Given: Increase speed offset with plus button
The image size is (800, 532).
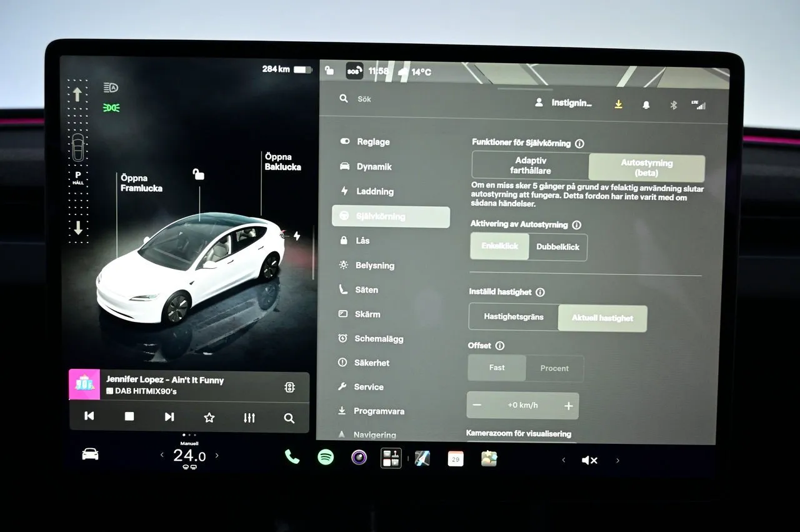Looking at the screenshot, I should (568, 406).
